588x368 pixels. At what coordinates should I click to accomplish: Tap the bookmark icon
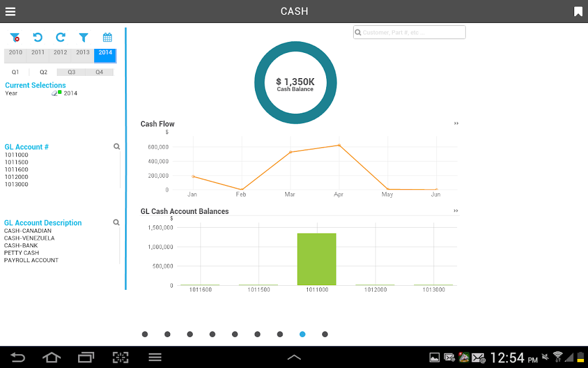click(578, 11)
